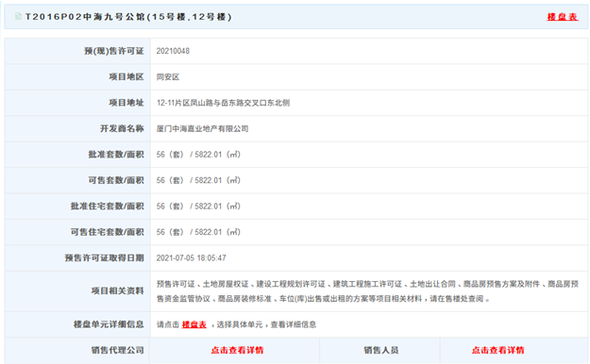This screenshot has width=590, height=364.
Task: Click the 预售许可证取得日期 label
Action: tap(104, 258)
